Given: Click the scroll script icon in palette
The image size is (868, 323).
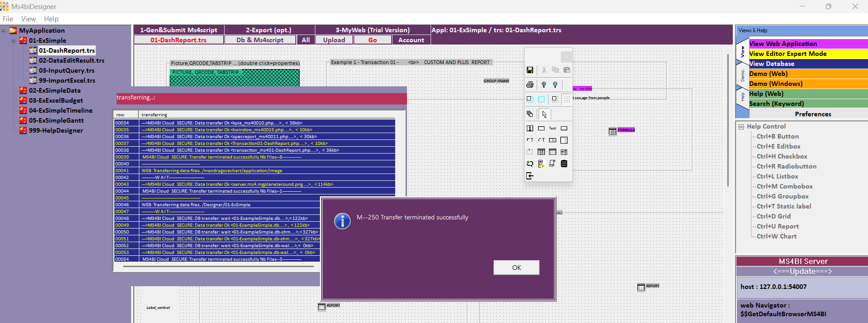Looking at the screenshot, I should pos(553,164).
